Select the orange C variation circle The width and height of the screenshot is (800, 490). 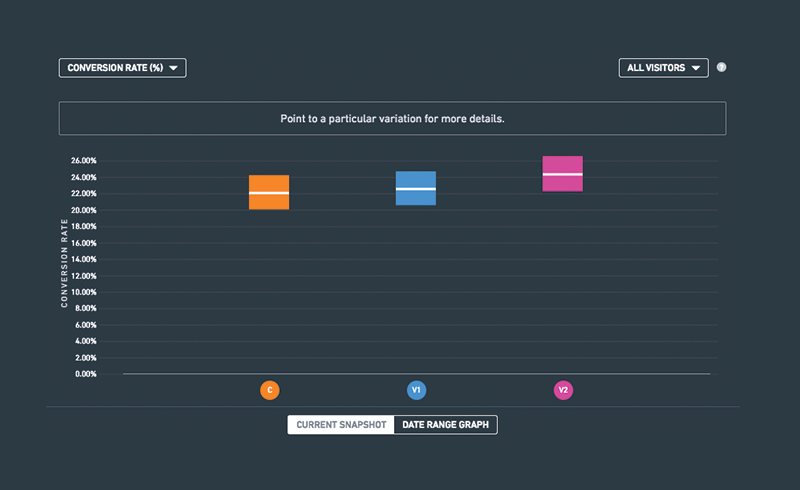coord(269,390)
